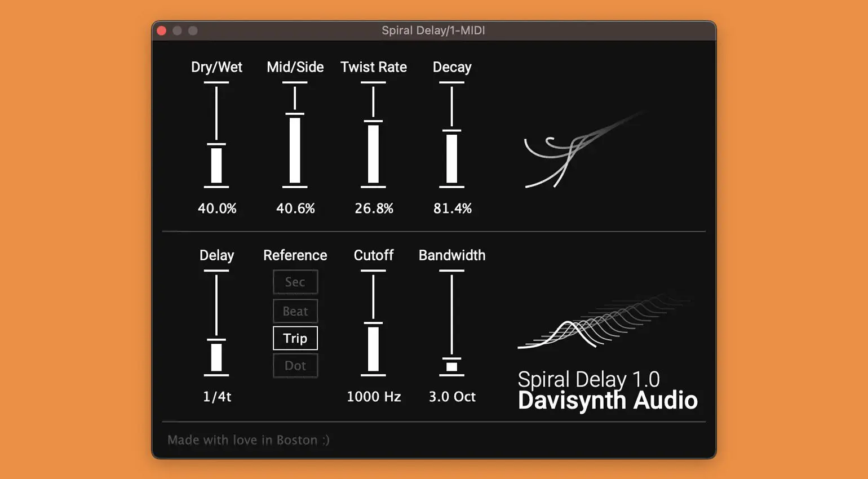The height and width of the screenshot is (479, 868).
Task: Click the Delay time slider handle
Action: pyautogui.click(x=216, y=340)
